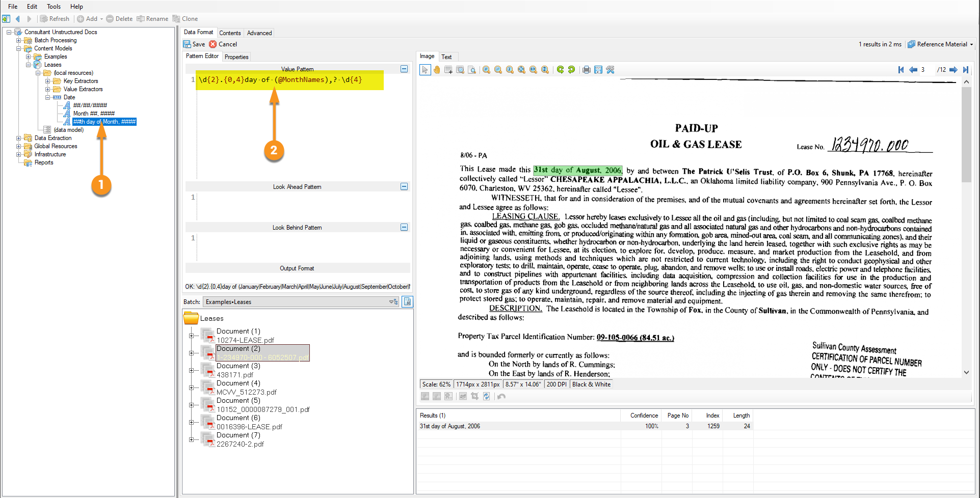
Task: Switch to the Properties tab
Action: point(236,57)
